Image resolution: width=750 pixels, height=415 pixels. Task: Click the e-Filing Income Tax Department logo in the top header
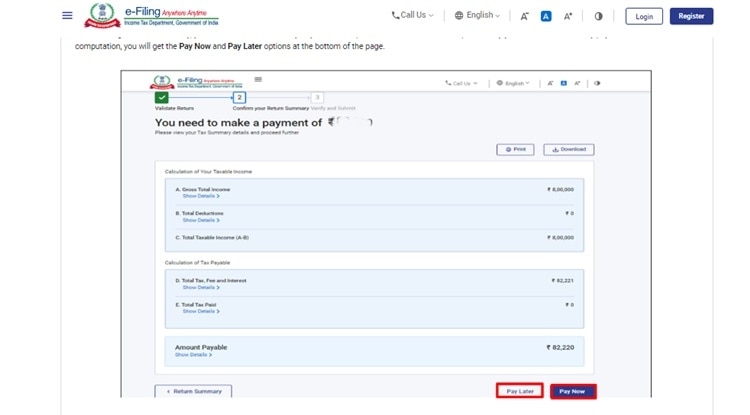152,16
